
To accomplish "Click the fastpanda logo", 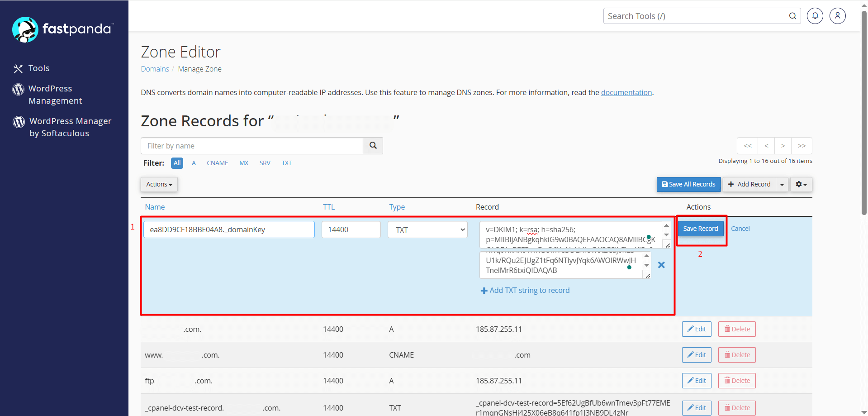I will pos(63,29).
